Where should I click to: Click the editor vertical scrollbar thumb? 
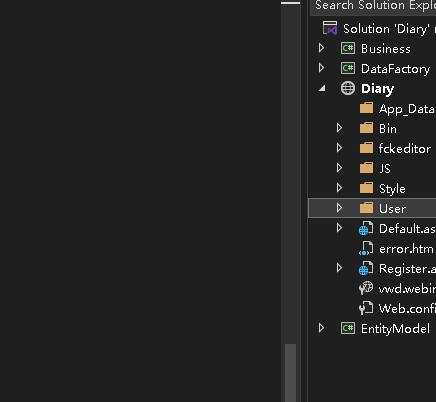[x=291, y=373]
